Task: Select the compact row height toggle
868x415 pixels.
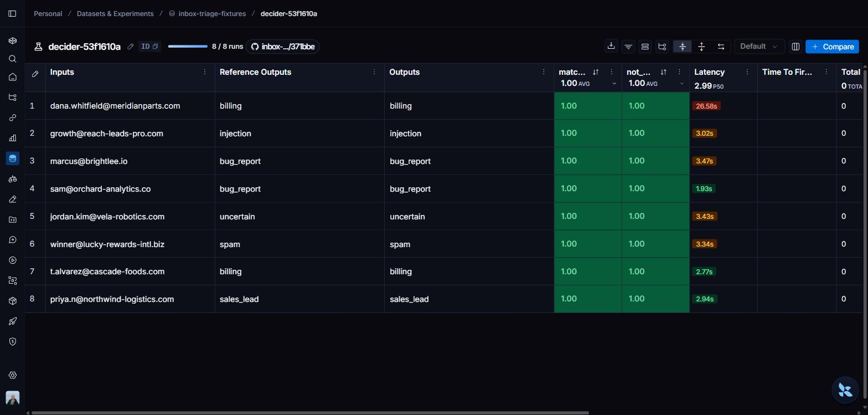Action: 683,47
